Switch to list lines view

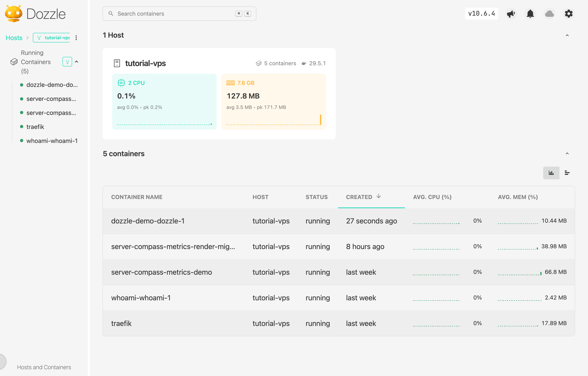(x=567, y=173)
